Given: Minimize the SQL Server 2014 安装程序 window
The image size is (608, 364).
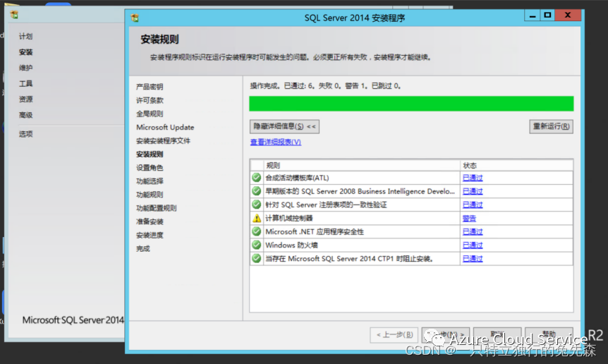Looking at the screenshot, I should 532,16.
